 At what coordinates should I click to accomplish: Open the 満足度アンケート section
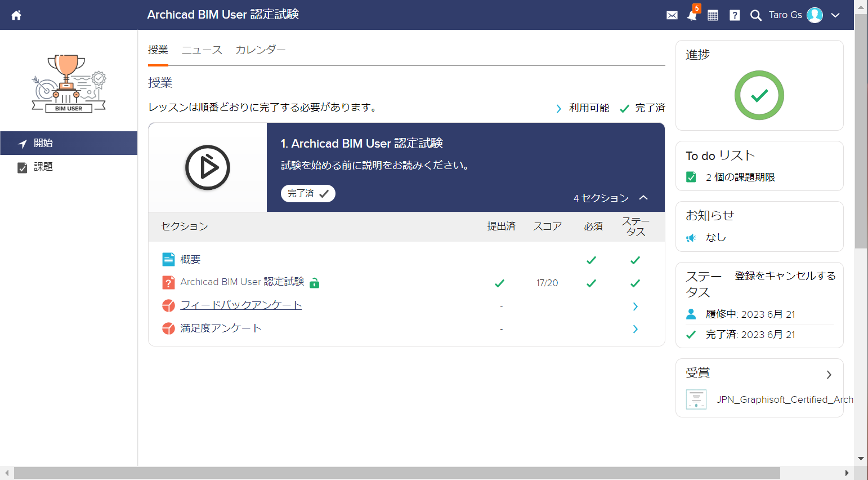[x=221, y=328]
